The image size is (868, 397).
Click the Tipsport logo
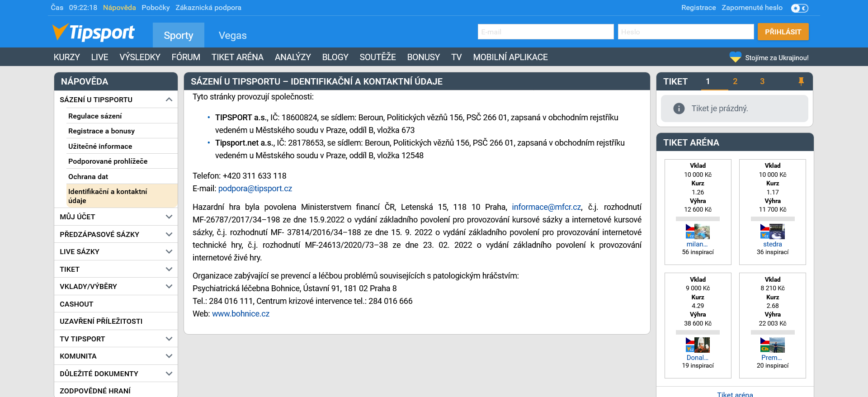click(x=93, y=32)
